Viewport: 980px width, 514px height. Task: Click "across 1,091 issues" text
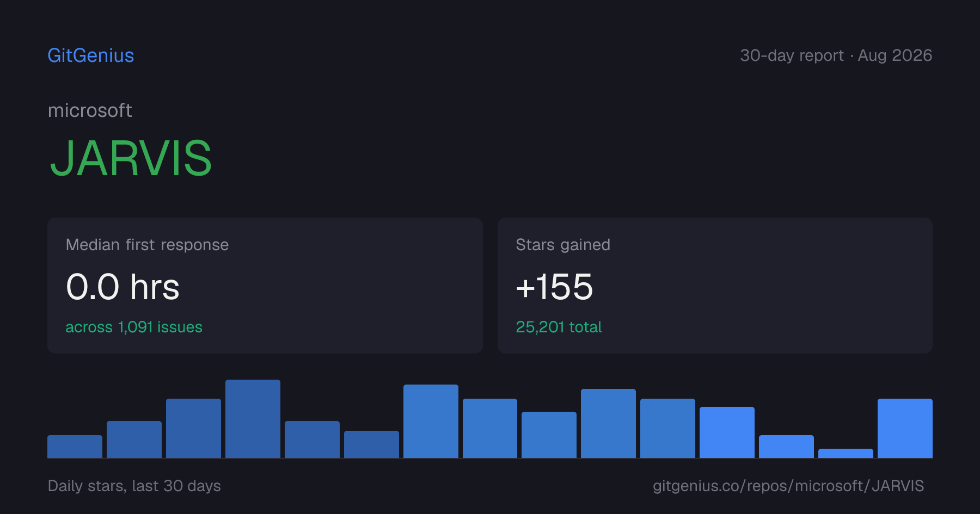pos(134,327)
